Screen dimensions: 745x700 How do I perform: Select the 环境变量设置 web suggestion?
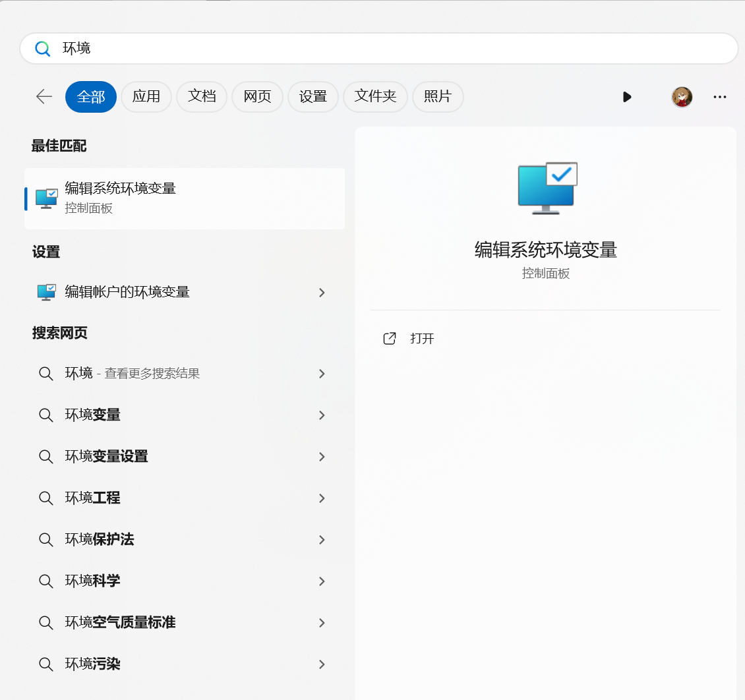(x=185, y=457)
